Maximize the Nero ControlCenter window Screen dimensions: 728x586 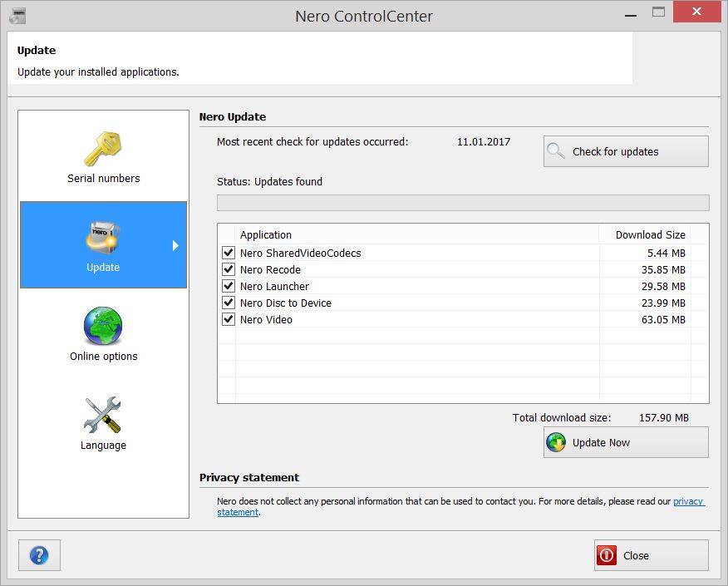[x=658, y=12]
